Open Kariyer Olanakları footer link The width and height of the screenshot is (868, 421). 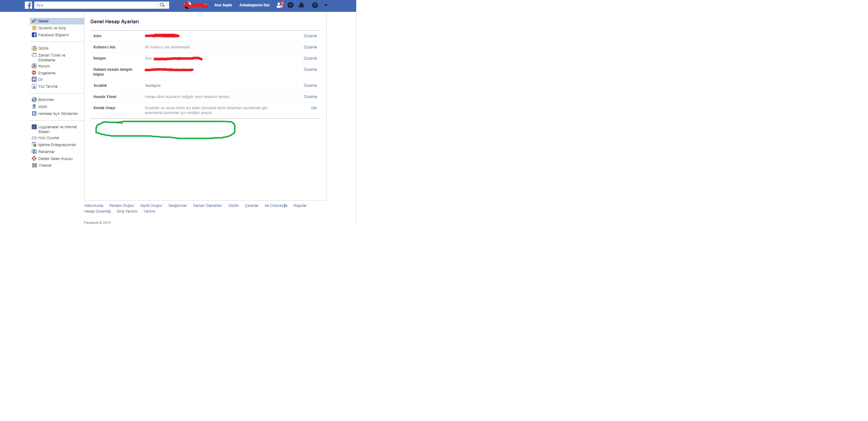[x=208, y=205]
